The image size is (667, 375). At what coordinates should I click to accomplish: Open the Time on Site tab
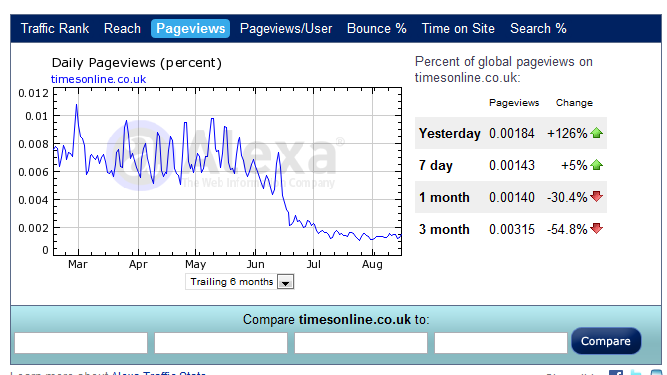(x=458, y=28)
